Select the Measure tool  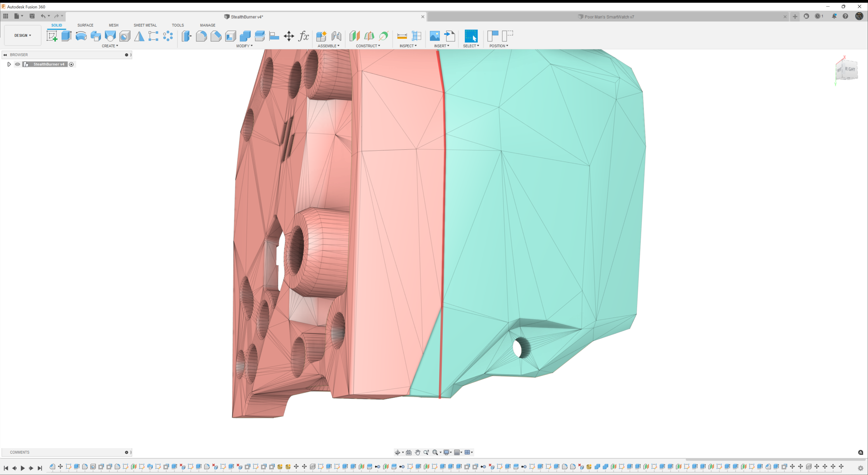[402, 36]
